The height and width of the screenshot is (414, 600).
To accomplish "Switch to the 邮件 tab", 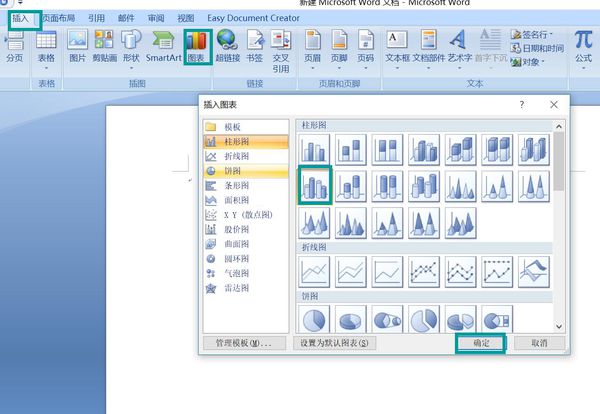I will pyautogui.click(x=126, y=18).
